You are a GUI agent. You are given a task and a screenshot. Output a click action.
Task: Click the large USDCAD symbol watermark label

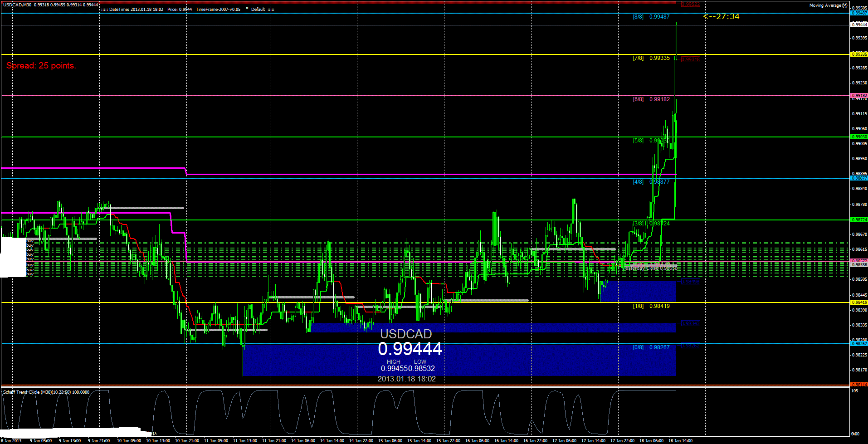[406, 334]
